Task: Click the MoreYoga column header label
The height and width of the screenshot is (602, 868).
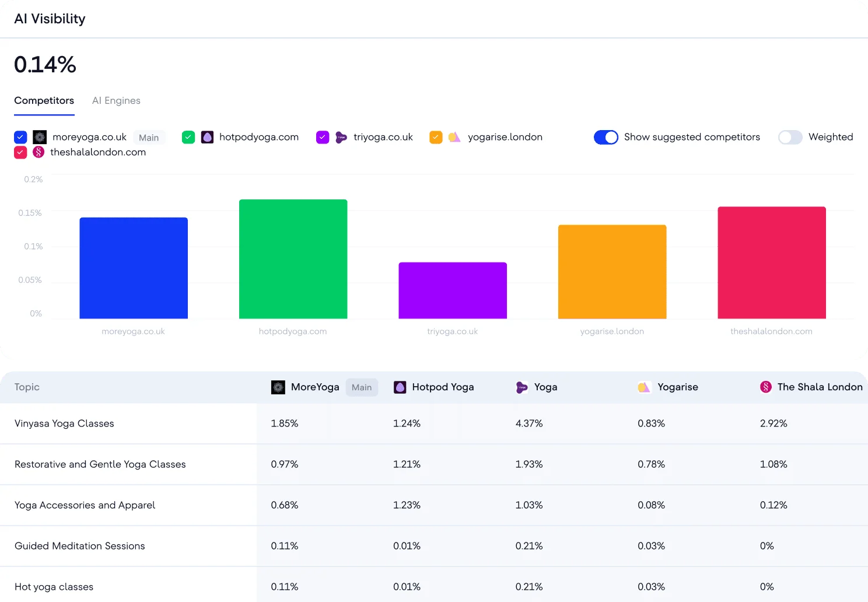Action: [x=315, y=387]
